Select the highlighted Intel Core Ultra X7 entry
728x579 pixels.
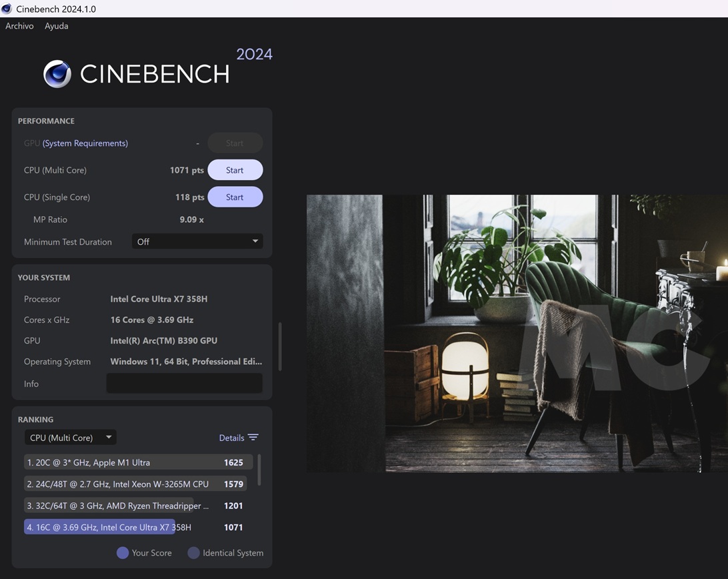133,528
